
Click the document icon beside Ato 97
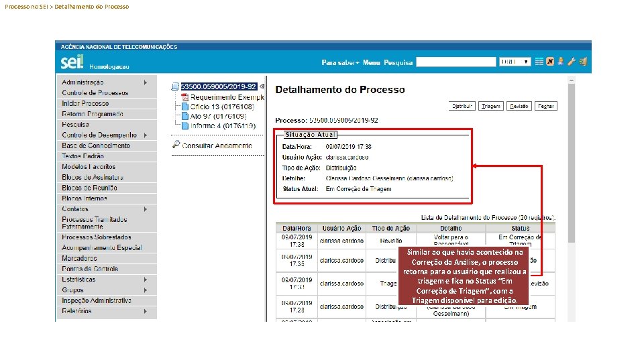[185, 116]
